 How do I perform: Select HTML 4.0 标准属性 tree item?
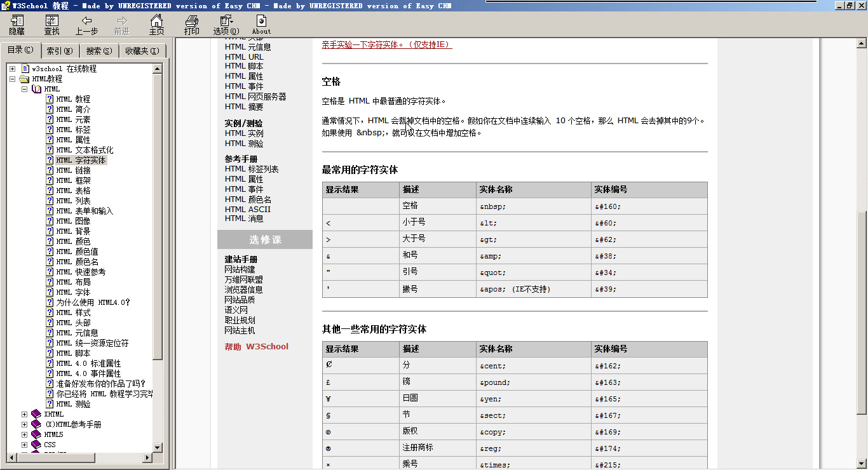tap(88, 363)
